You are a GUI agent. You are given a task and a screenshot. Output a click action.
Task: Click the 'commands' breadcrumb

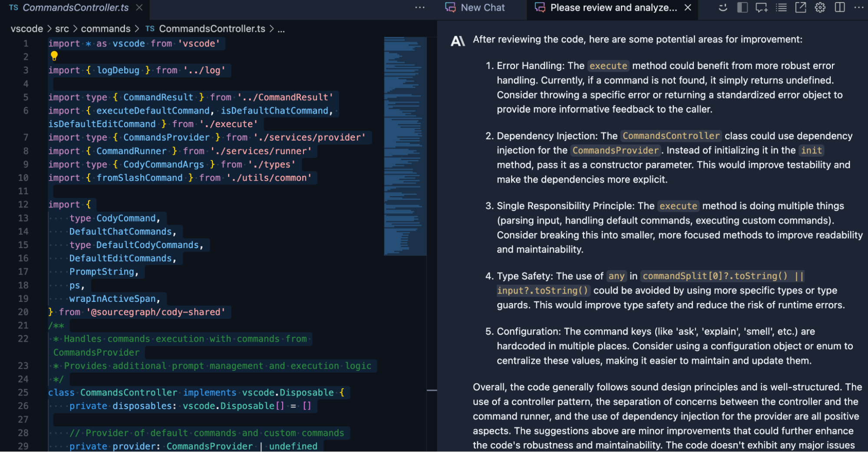[106, 29]
